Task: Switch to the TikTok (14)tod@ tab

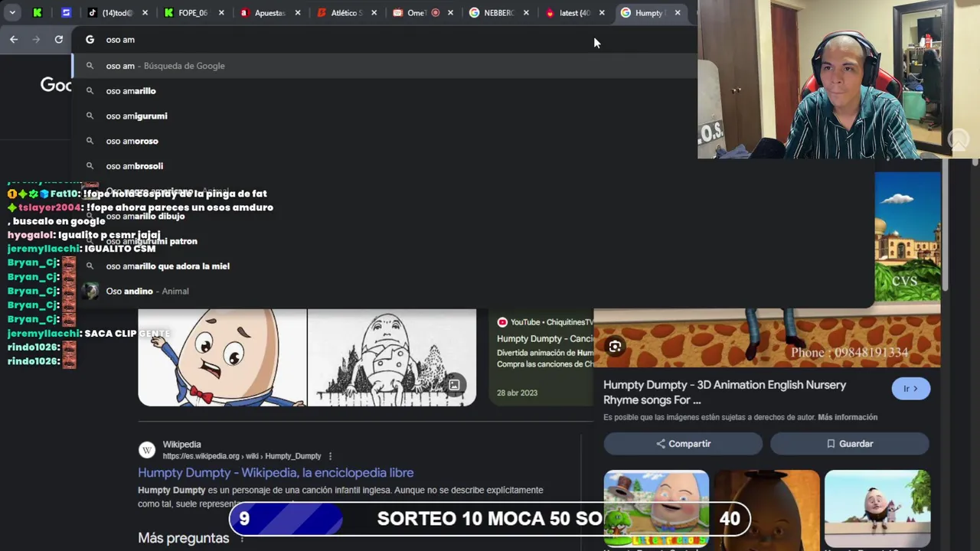Action: 111,12
